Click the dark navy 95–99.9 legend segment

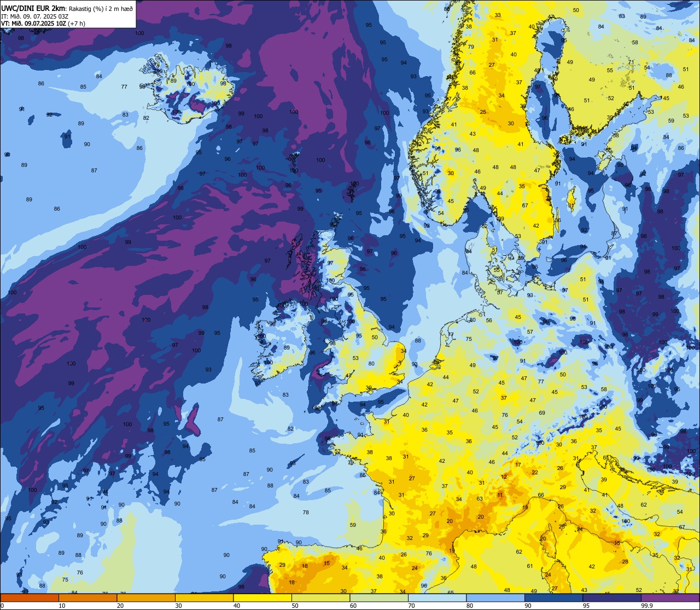(x=612, y=598)
